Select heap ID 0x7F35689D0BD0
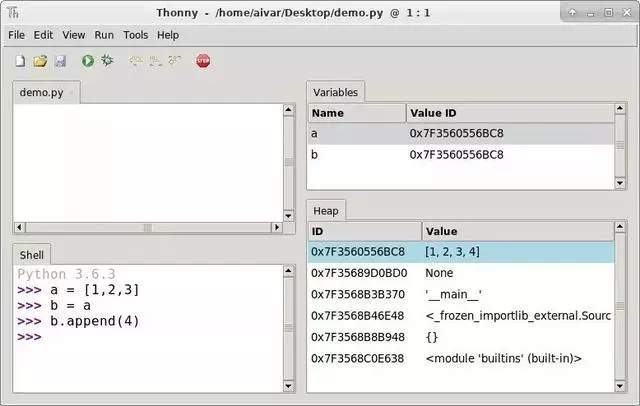The height and width of the screenshot is (406, 640). pos(359,273)
